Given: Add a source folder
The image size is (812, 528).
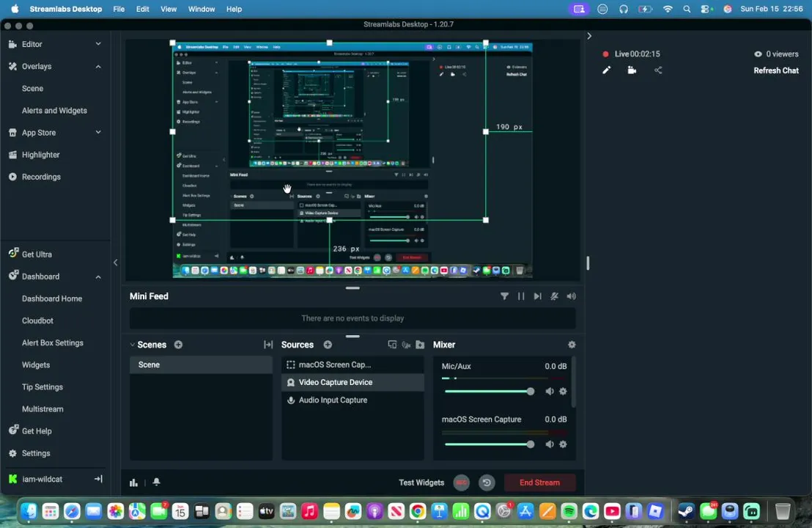Looking at the screenshot, I should (420, 345).
